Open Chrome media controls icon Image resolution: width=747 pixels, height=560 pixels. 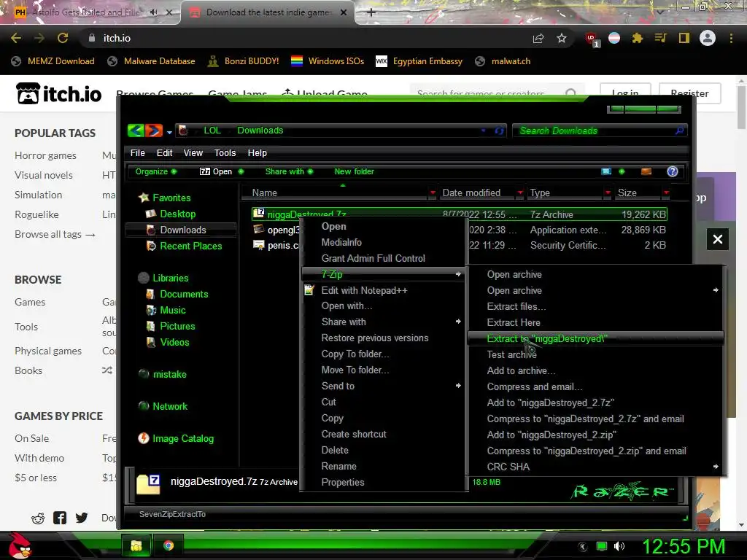coord(660,38)
